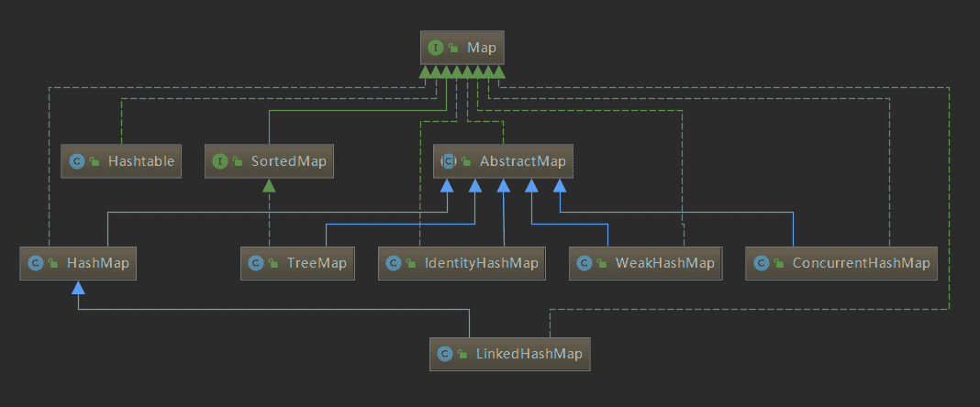Click the green lock icon on Map
This screenshot has width=980, height=407.
point(453,48)
